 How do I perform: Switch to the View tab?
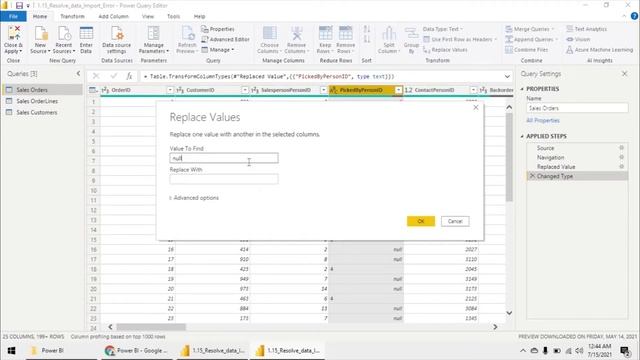tap(148, 16)
